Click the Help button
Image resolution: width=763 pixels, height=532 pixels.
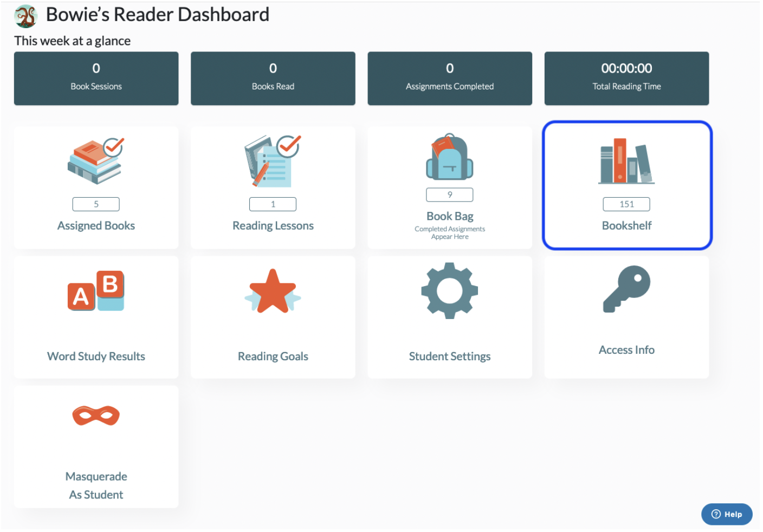point(727,514)
